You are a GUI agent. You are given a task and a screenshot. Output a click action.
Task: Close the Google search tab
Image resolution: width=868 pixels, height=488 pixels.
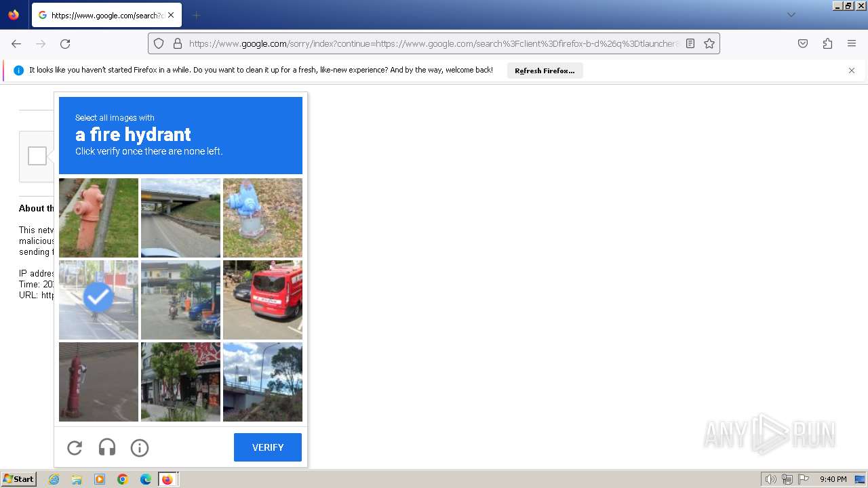(x=171, y=15)
